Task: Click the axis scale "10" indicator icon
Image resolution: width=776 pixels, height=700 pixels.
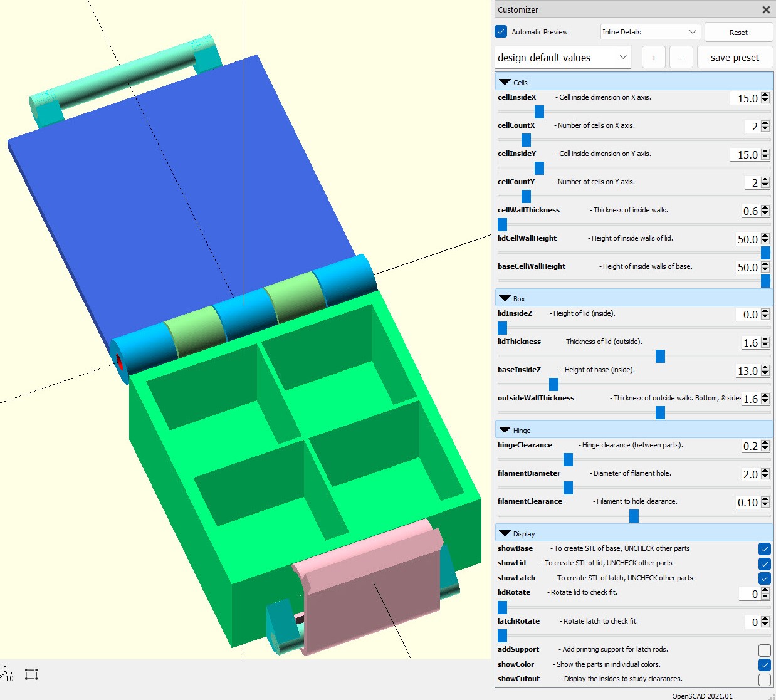Action: (x=8, y=674)
